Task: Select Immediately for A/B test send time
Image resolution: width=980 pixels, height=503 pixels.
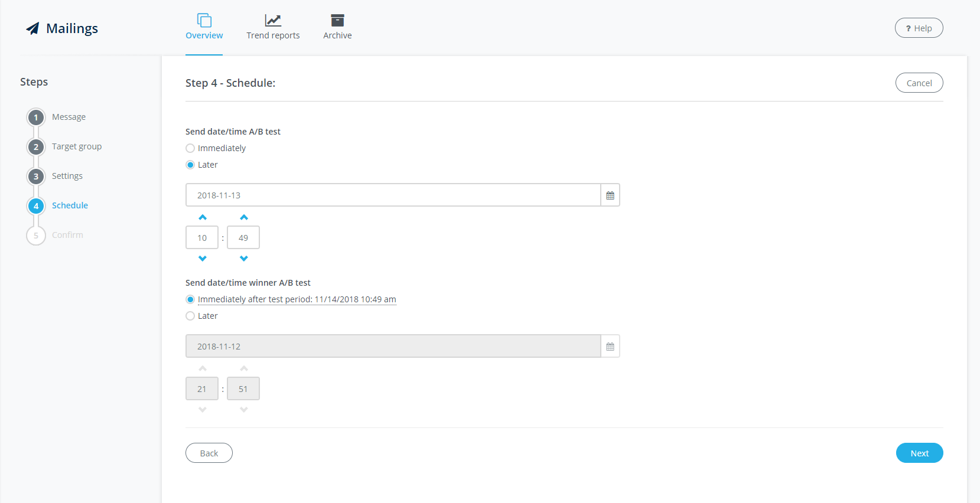Action: click(x=190, y=148)
